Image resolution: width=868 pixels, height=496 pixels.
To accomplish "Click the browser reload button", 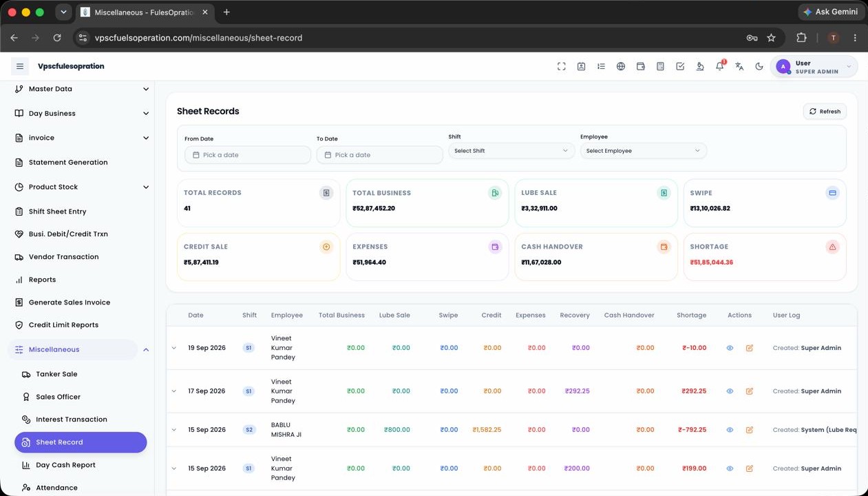I will [x=57, y=38].
